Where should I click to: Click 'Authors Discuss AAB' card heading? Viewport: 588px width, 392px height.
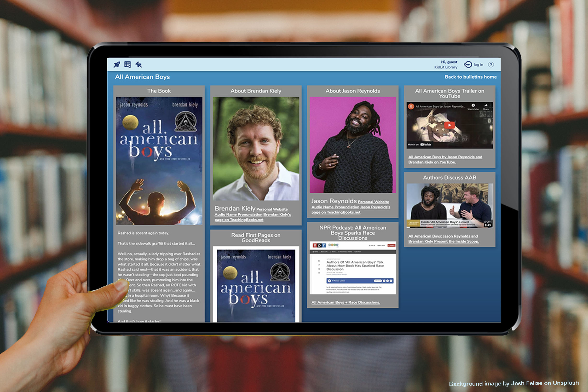point(449,177)
